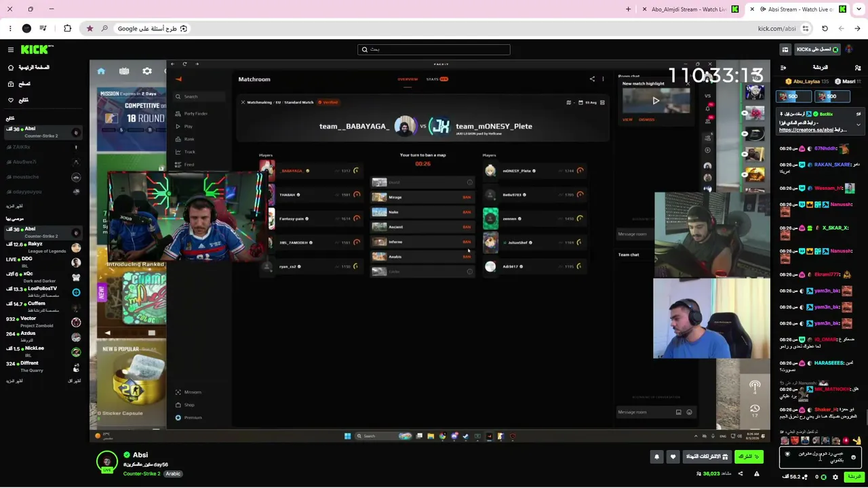The height and width of the screenshot is (488, 868).
Task: Click the green Subscribe button
Action: coord(749,457)
